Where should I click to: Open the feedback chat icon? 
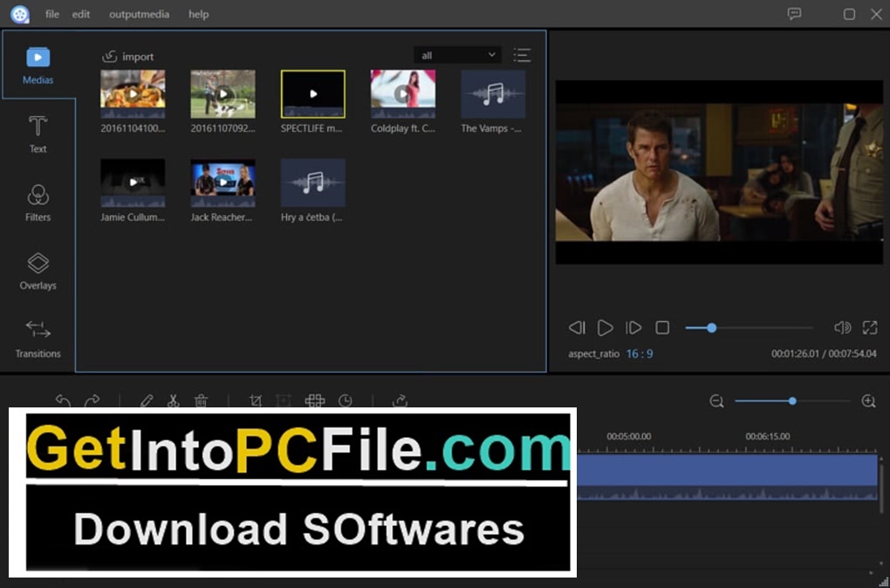tap(795, 14)
